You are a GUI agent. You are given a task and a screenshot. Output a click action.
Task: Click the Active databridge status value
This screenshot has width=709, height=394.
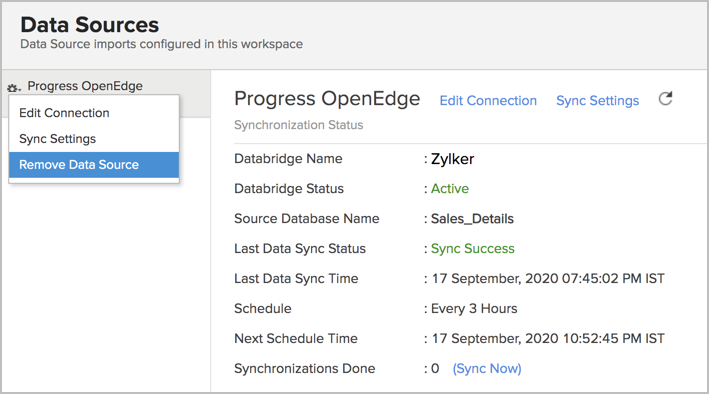pos(450,189)
